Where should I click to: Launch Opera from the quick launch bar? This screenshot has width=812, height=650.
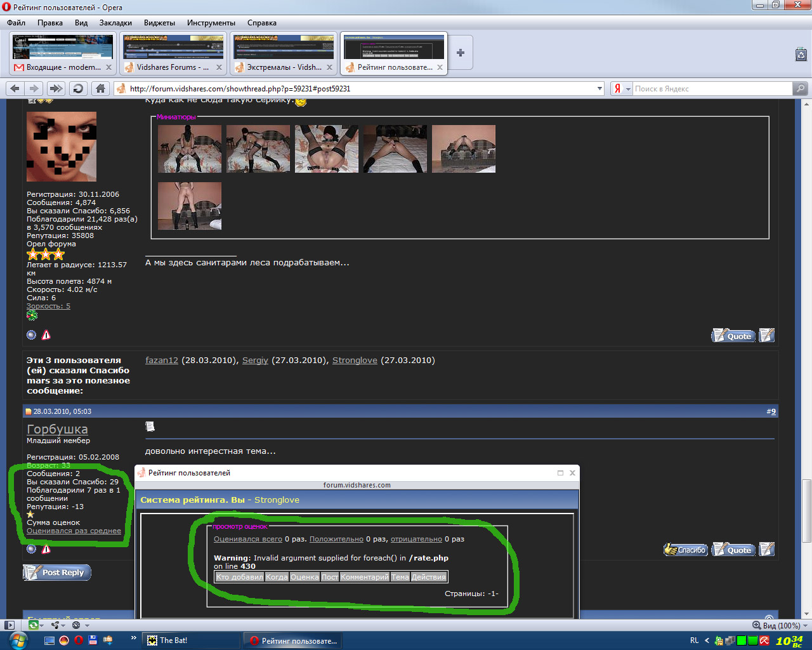pos(79,640)
